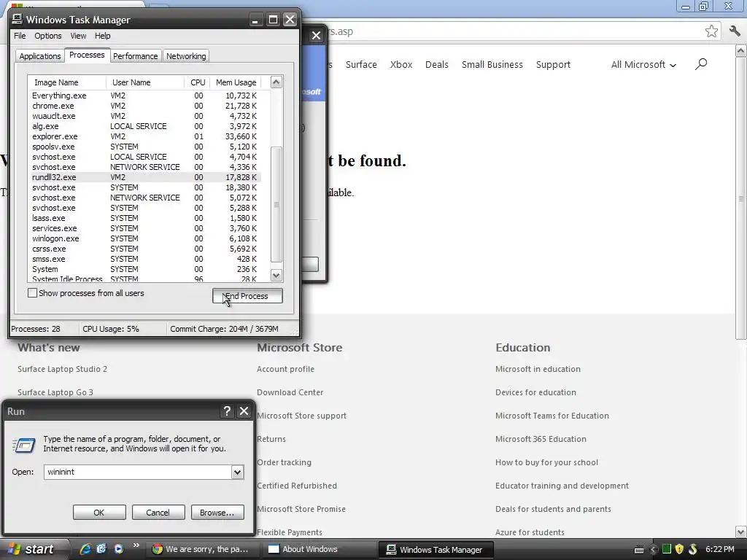Open Task Manager Options menu
The width and height of the screenshot is (747, 560).
[x=47, y=36]
